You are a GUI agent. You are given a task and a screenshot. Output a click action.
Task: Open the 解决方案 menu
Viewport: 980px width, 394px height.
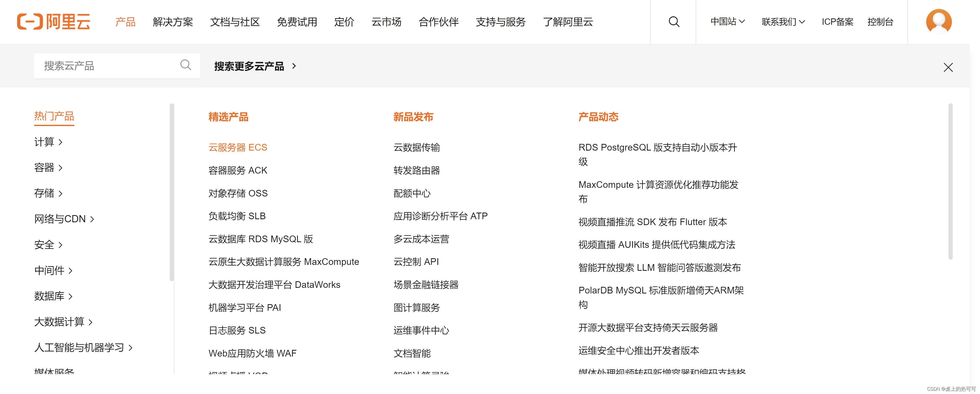pyautogui.click(x=173, y=22)
